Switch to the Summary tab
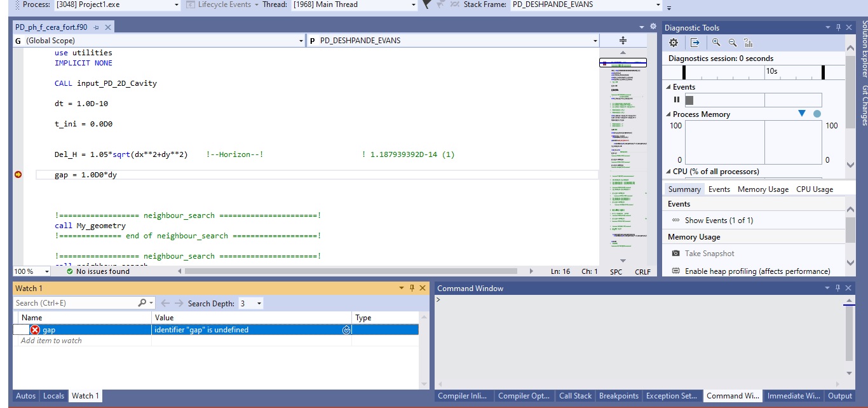The height and width of the screenshot is (408, 868). [684, 189]
